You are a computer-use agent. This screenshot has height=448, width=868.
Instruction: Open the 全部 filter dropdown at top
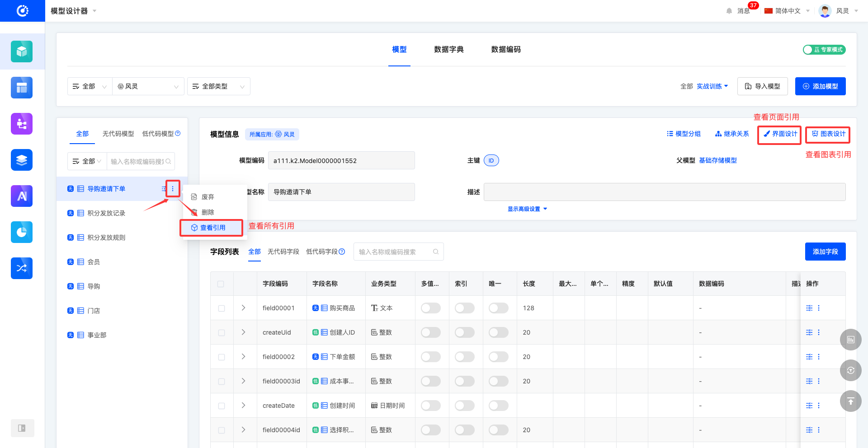tap(90, 86)
